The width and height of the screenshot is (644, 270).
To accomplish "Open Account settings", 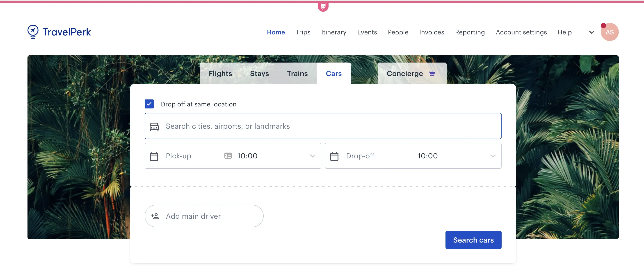I will click(x=521, y=32).
